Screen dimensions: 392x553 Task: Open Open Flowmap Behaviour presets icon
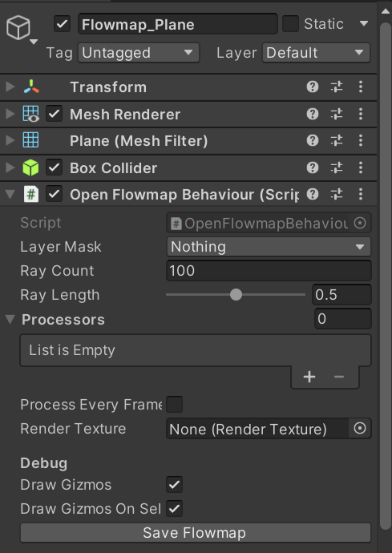click(337, 194)
